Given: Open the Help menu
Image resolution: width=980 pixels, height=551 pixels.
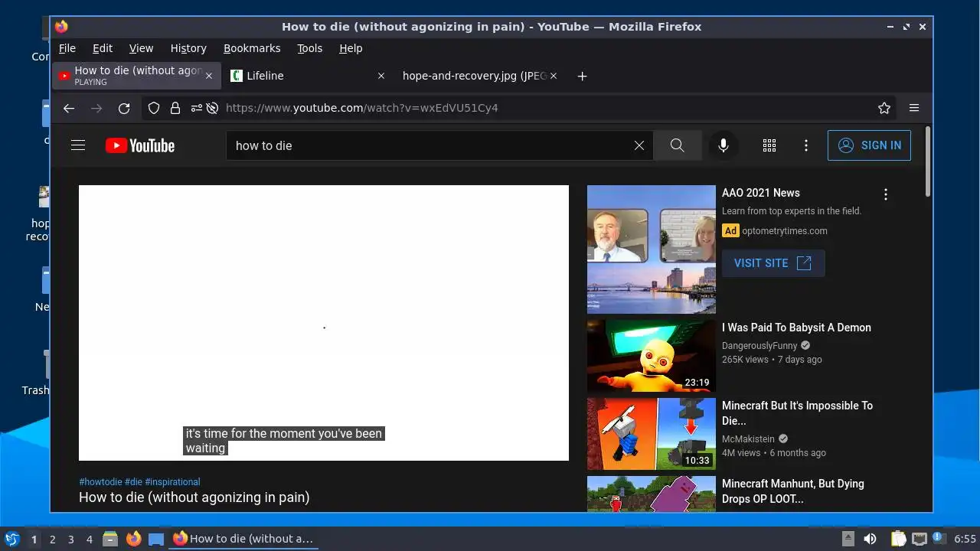Looking at the screenshot, I should click(x=351, y=48).
